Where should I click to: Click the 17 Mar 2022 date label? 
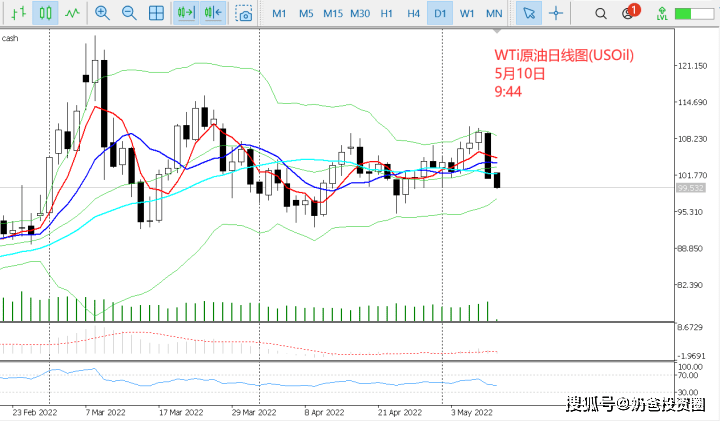(181, 412)
